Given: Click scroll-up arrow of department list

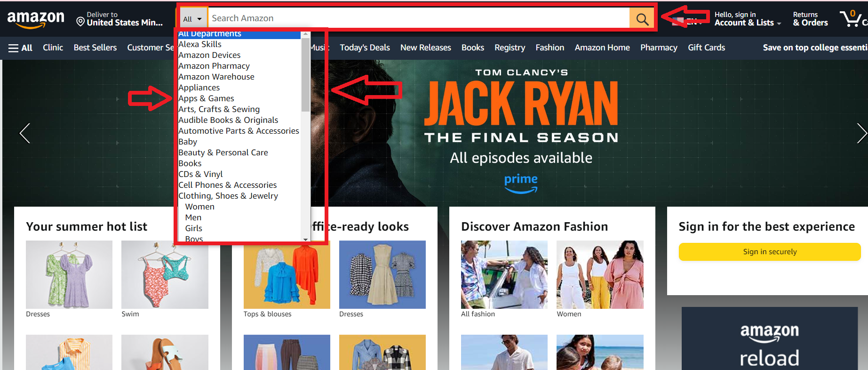Looking at the screenshot, I should point(306,34).
